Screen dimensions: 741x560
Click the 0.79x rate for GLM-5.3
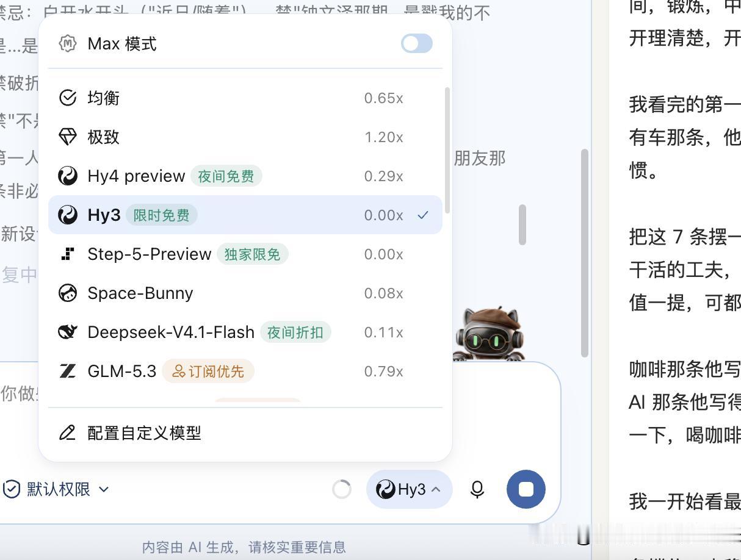(x=383, y=371)
